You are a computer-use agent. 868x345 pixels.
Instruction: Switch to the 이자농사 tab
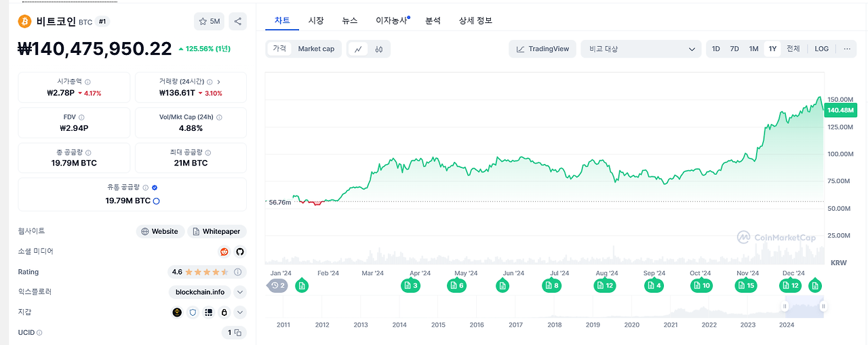point(392,21)
